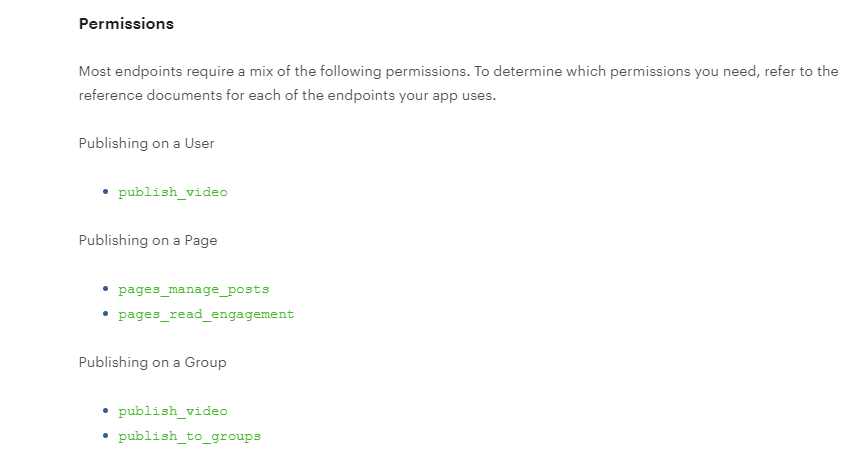Click the Permissions section heading

coord(126,24)
